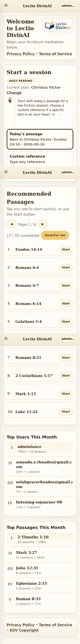The image size is (80, 644).
Task: Go to previous page of recommended passages
Action: tap(11, 224)
